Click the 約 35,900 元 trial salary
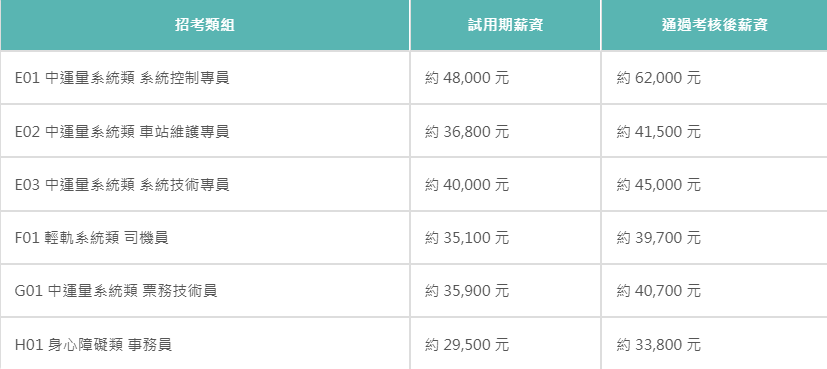The image size is (827, 369). click(x=467, y=290)
